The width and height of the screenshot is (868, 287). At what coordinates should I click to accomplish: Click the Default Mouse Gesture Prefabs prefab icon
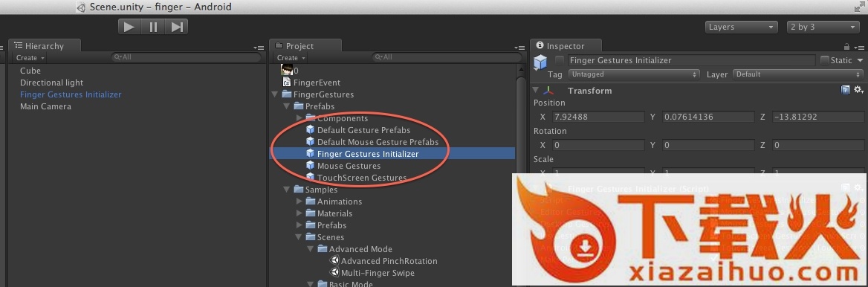pos(310,141)
